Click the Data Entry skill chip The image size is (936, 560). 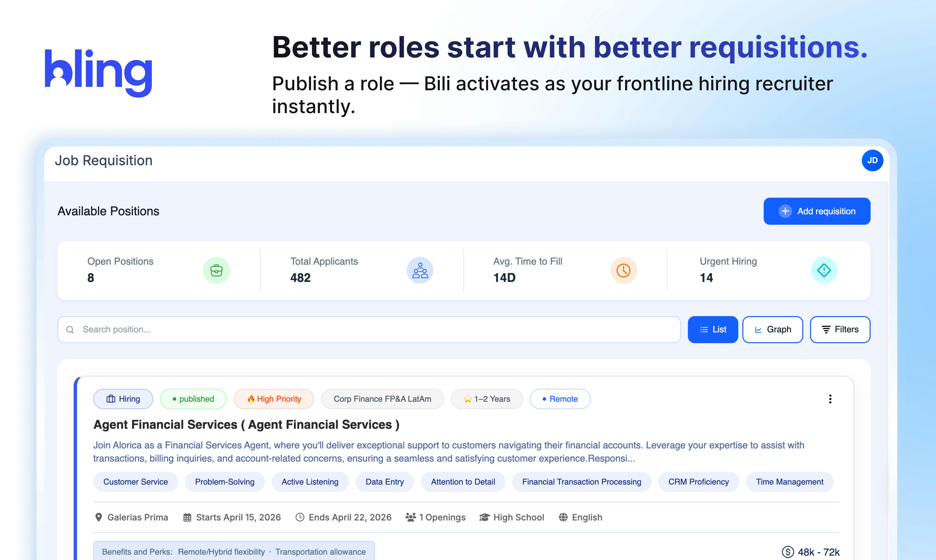tap(385, 482)
